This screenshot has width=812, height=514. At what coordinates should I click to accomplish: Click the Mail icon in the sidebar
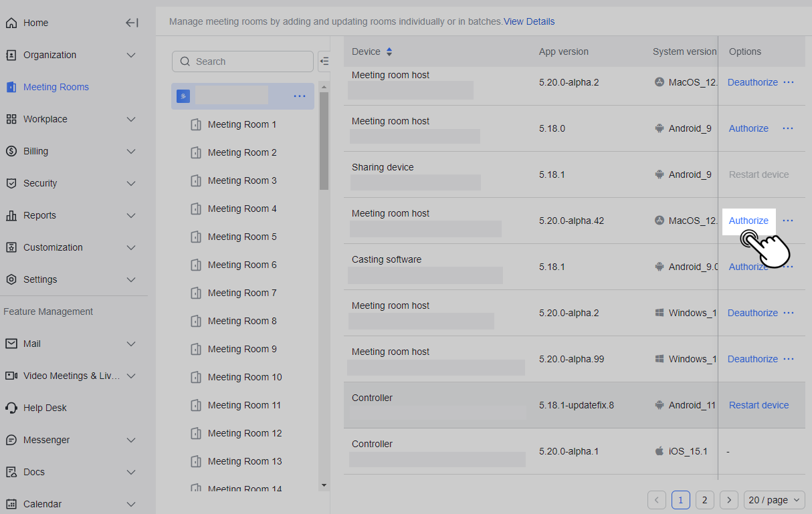coord(11,343)
